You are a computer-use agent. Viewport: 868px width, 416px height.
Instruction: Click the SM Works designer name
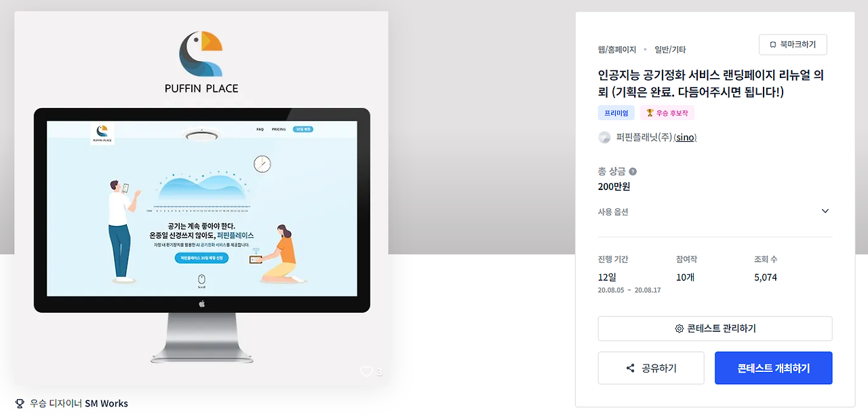point(106,403)
